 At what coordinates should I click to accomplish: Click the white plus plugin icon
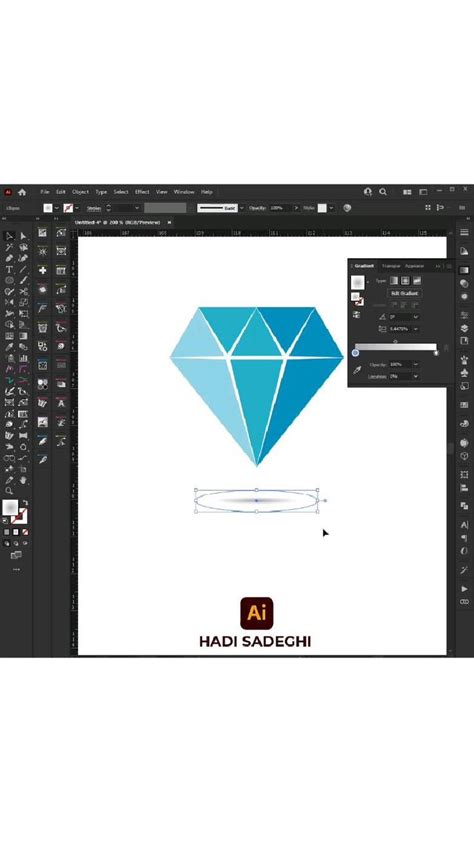42,270
